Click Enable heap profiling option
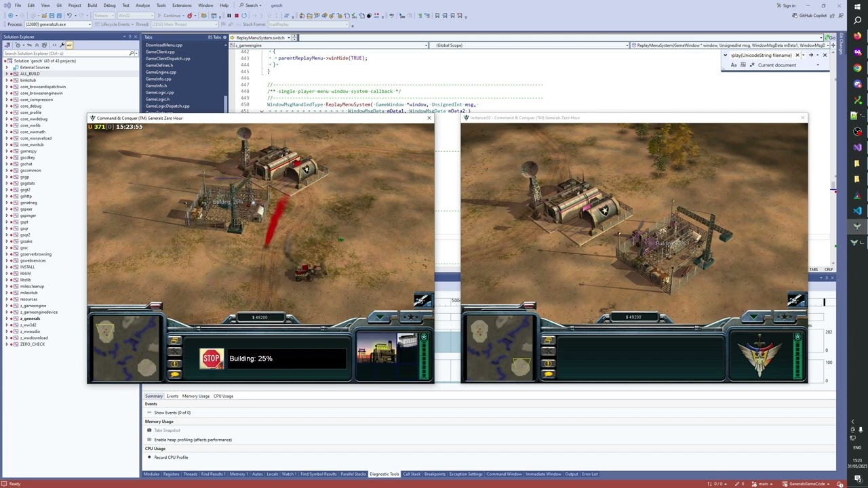Viewport: 868px width, 488px height. tap(193, 440)
